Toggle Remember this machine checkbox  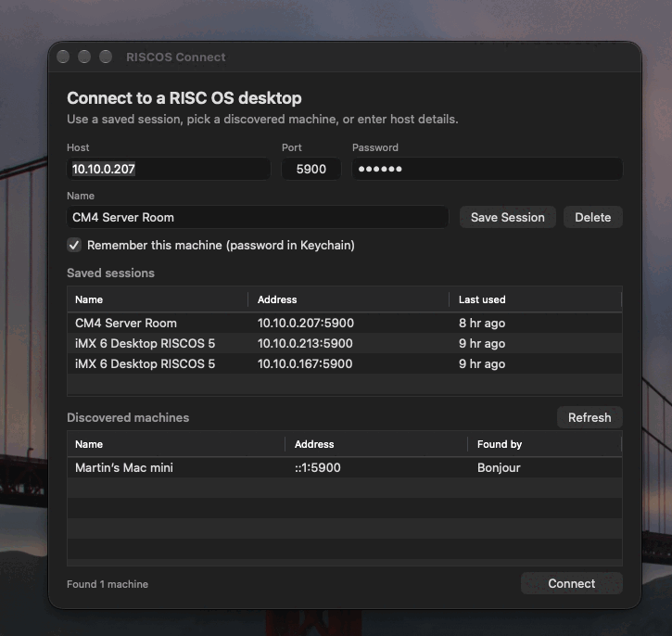74,245
